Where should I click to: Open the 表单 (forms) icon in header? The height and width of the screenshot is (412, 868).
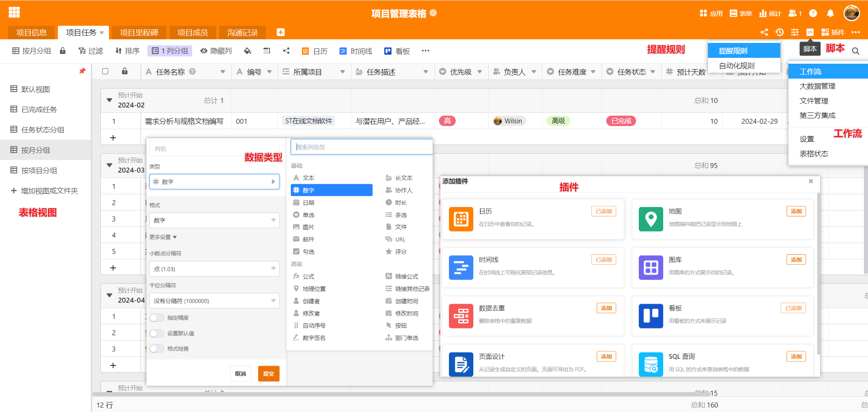(x=741, y=14)
